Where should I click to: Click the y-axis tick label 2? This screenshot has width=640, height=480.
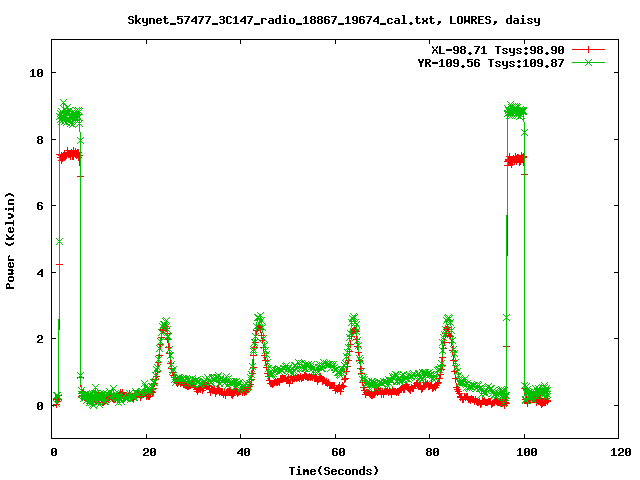(x=40, y=339)
